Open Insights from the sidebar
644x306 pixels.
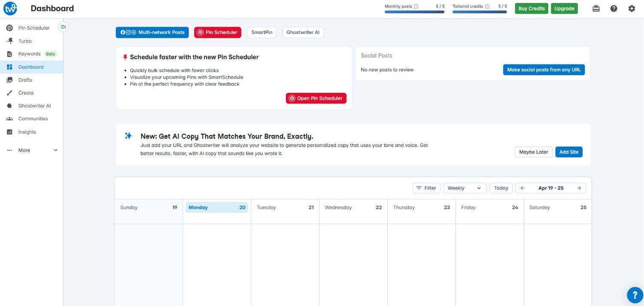pyautogui.click(x=27, y=132)
